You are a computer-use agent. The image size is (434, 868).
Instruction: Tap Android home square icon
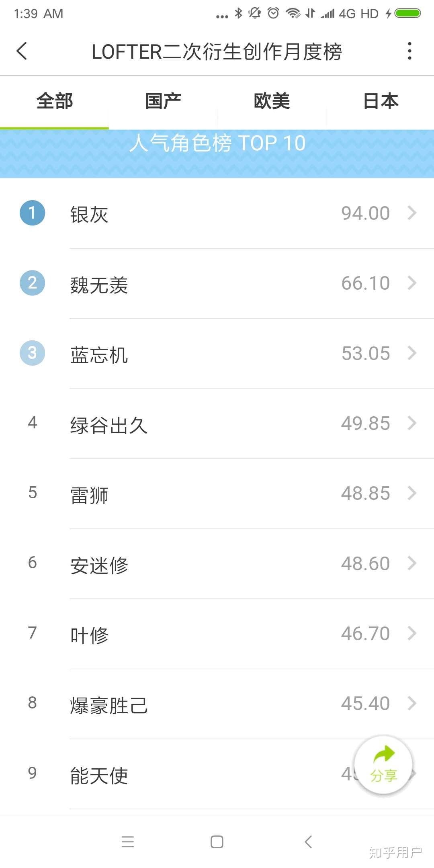tap(217, 841)
